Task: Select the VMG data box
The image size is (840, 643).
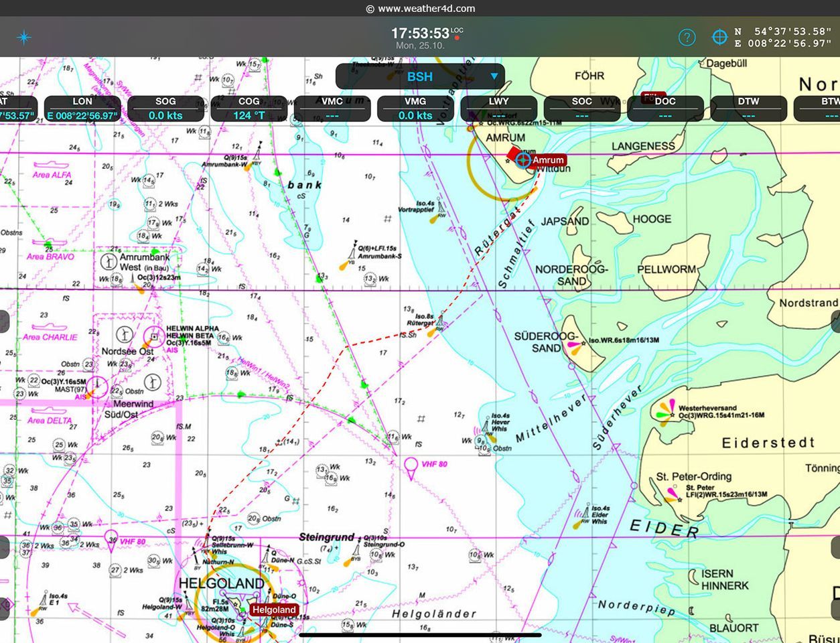Action: pyautogui.click(x=415, y=109)
